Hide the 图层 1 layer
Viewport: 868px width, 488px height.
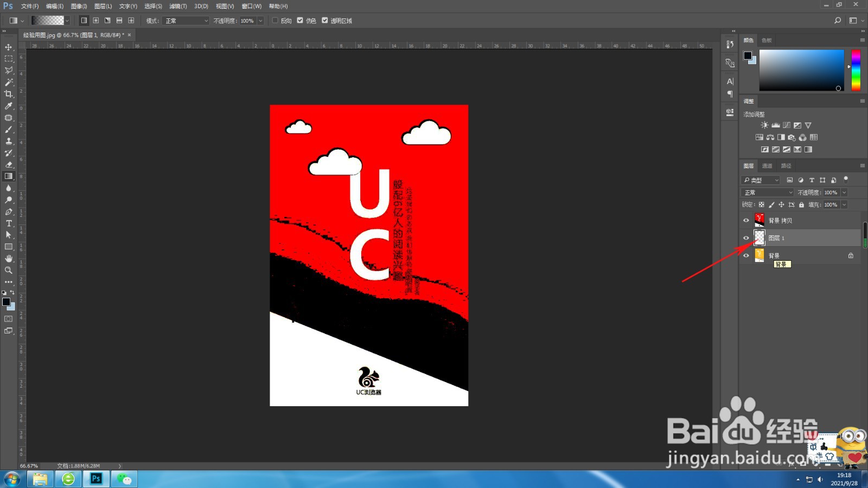(746, 237)
